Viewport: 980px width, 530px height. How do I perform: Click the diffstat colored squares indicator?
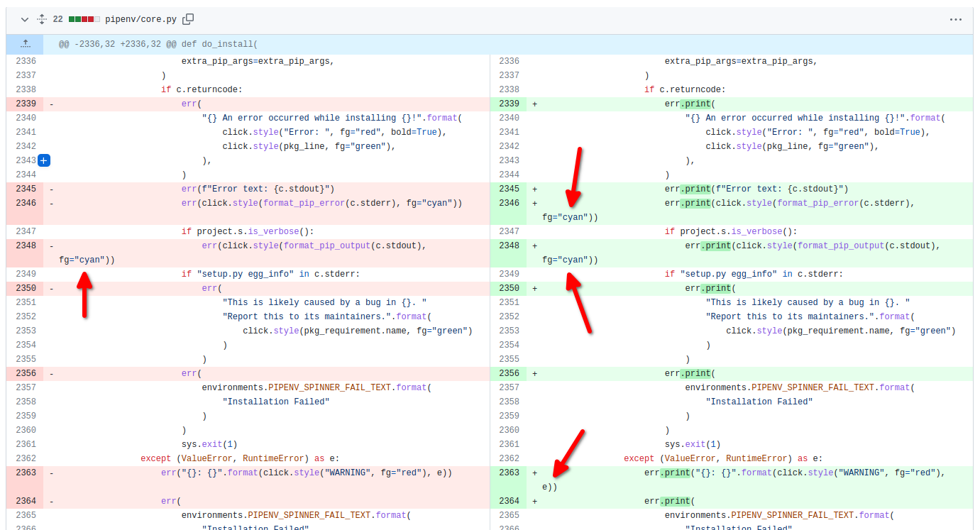pos(84,20)
